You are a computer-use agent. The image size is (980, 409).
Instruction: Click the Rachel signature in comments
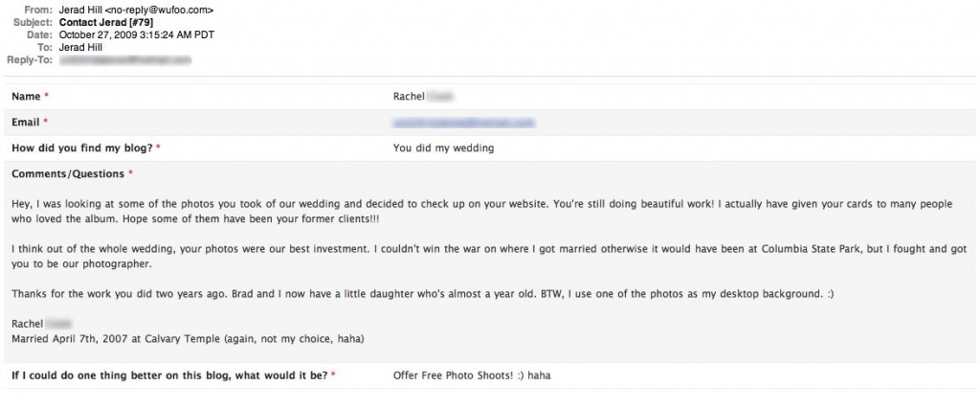click(x=28, y=324)
